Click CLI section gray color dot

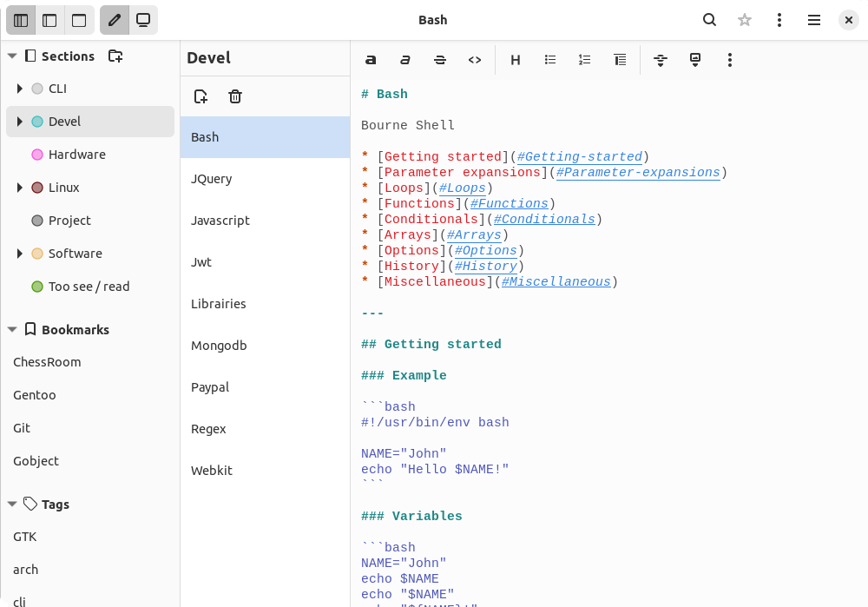point(37,89)
